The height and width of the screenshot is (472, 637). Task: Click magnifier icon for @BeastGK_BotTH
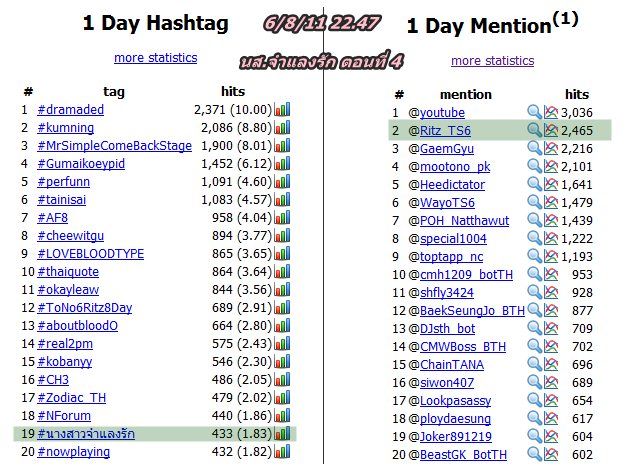[534, 454]
